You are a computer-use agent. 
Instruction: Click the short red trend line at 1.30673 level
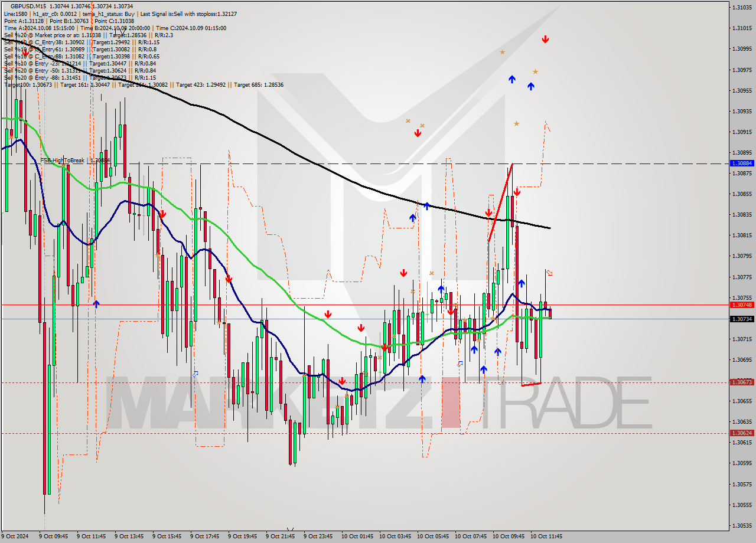pyautogui.click(x=531, y=384)
